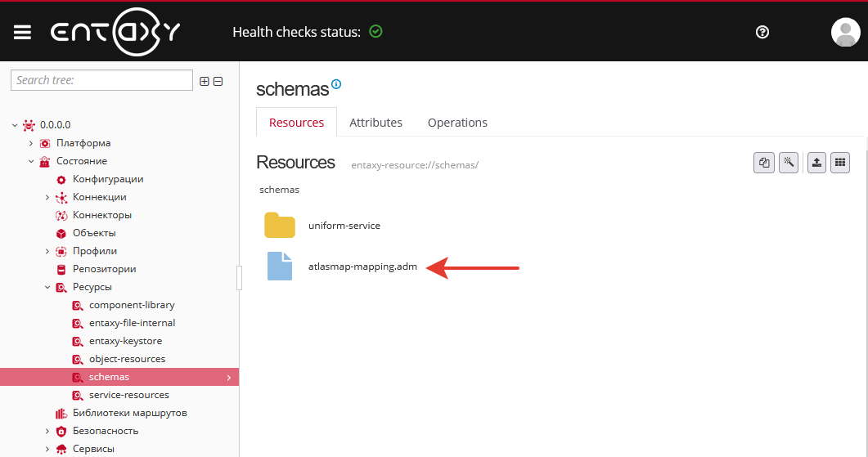Expand the Коннекции tree node
Screen dimensions: 868x457
(47, 197)
